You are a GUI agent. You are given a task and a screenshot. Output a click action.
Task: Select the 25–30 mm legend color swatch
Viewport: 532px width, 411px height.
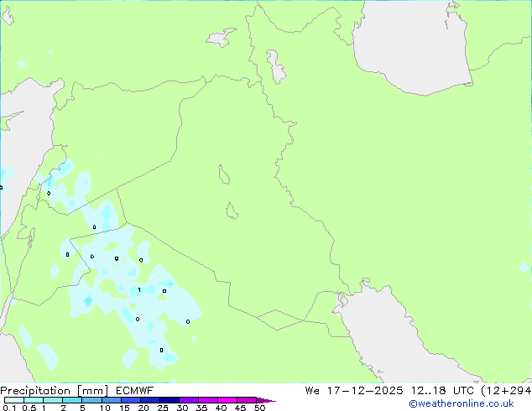[169, 400]
